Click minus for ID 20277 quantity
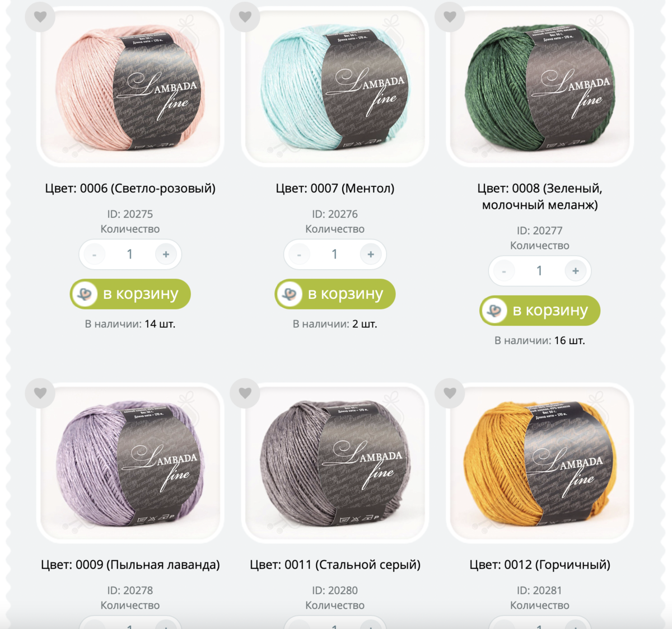This screenshot has width=672, height=629. tap(504, 271)
